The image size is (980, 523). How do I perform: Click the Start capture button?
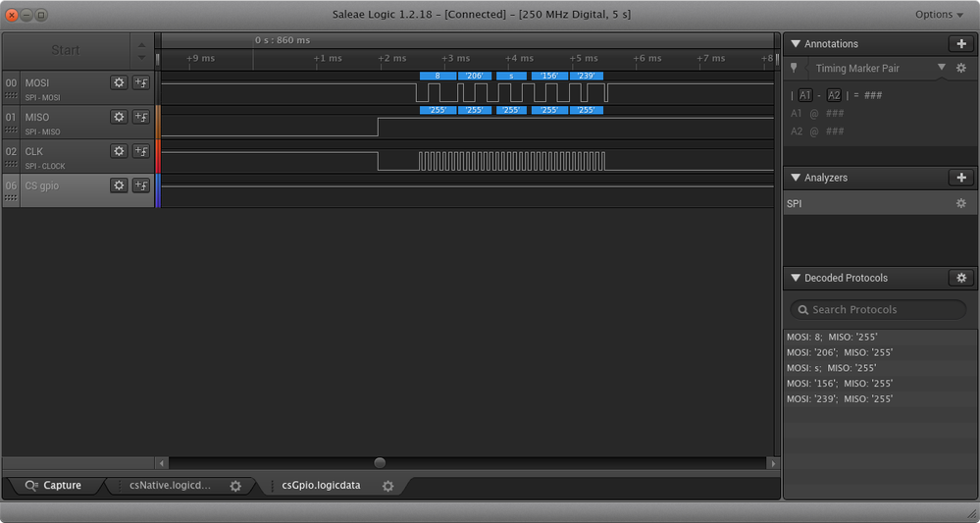point(66,50)
